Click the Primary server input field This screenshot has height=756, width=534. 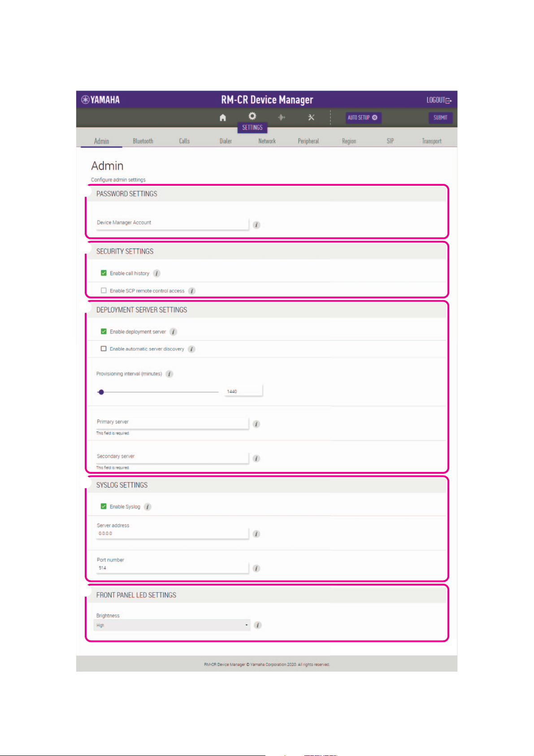point(172,423)
